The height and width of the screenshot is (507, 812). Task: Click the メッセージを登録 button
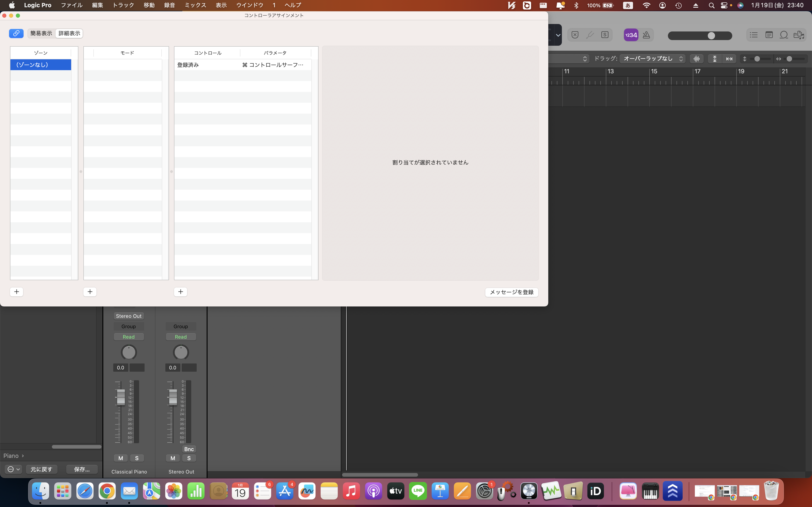511,292
